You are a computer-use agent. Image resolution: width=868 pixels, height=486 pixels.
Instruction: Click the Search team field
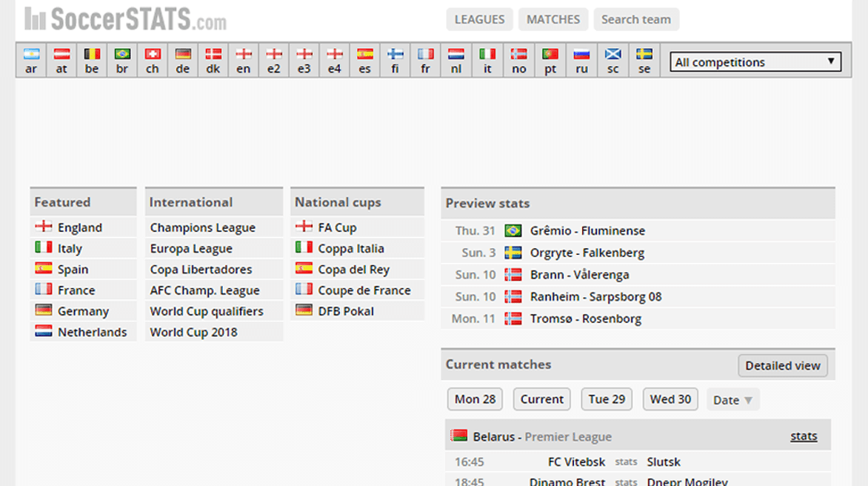636,19
